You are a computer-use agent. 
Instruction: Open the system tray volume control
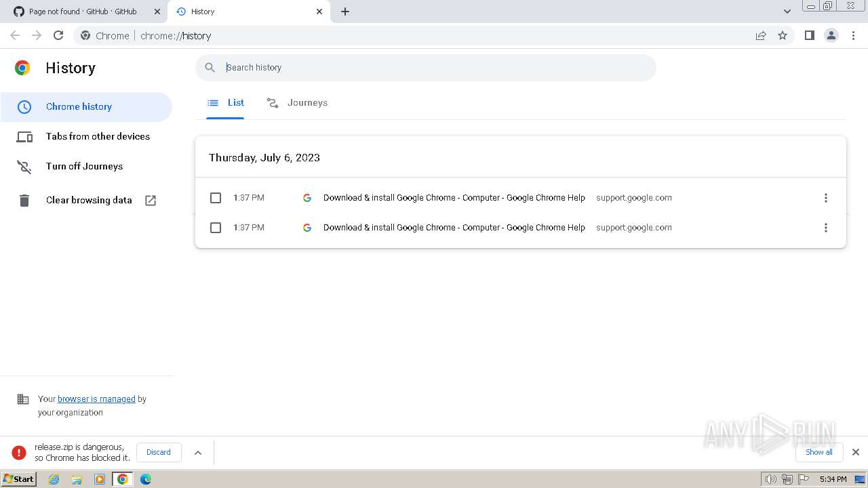point(771,479)
